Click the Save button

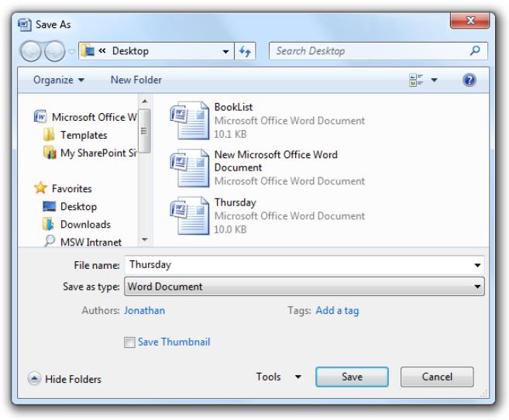coord(352,377)
